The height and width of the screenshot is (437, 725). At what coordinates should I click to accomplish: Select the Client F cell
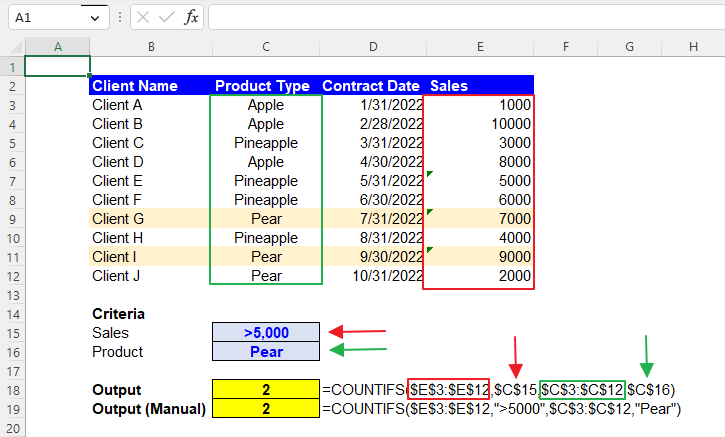click(x=151, y=200)
